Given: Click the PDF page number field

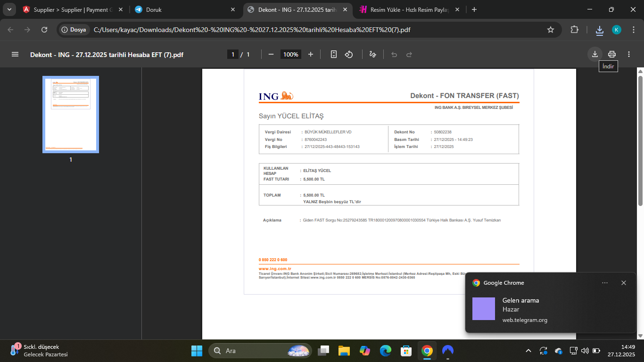Looking at the screenshot, I should pos(232,54).
